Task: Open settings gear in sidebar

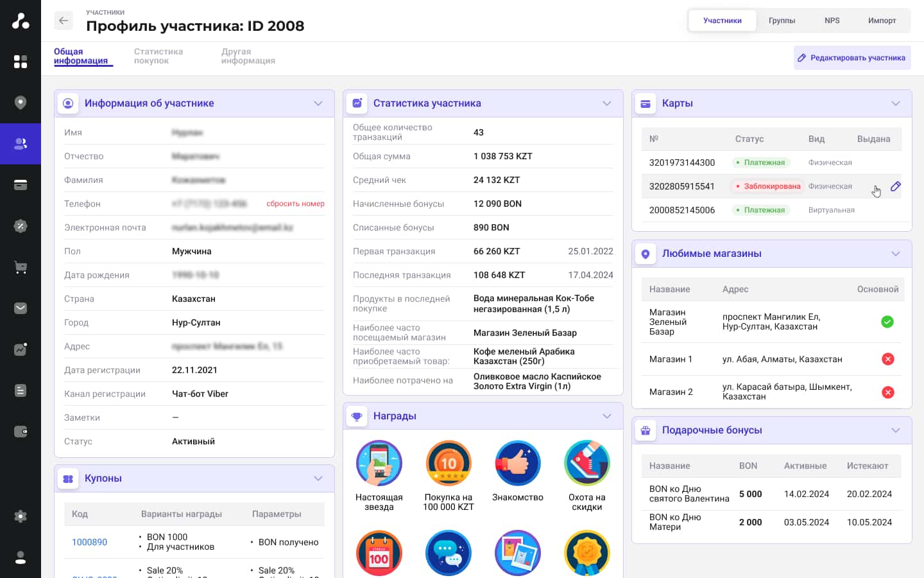Action: 21,516
